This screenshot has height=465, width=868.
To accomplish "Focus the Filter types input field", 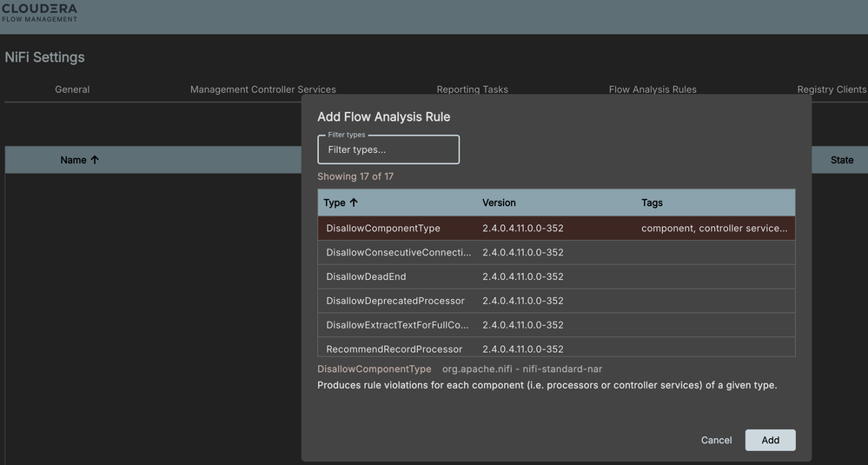I will [388, 149].
